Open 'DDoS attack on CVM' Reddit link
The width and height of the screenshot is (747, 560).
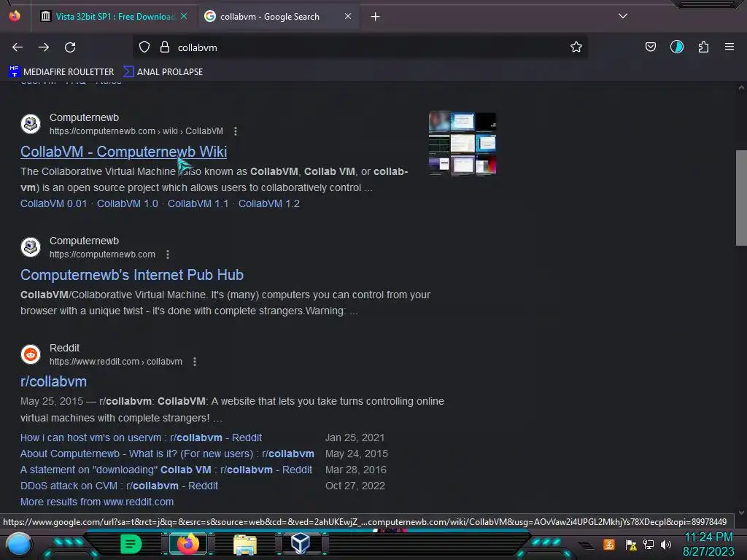point(119,486)
